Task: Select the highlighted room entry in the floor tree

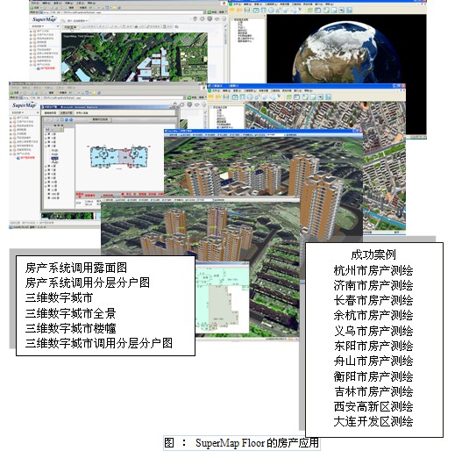Action: point(54,158)
